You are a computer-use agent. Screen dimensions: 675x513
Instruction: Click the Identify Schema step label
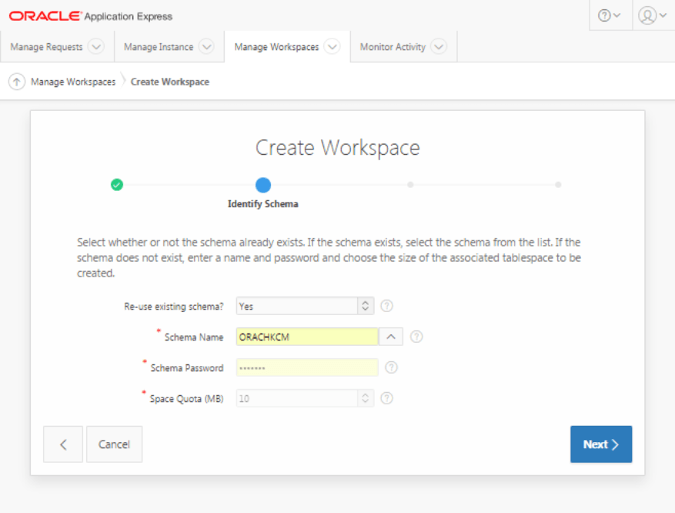(263, 204)
